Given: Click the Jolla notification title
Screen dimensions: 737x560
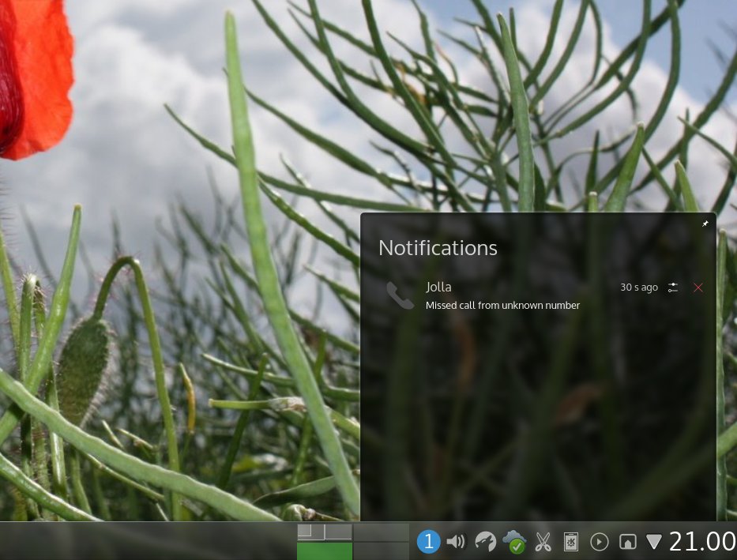Looking at the screenshot, I should click(x=438, y=287).
